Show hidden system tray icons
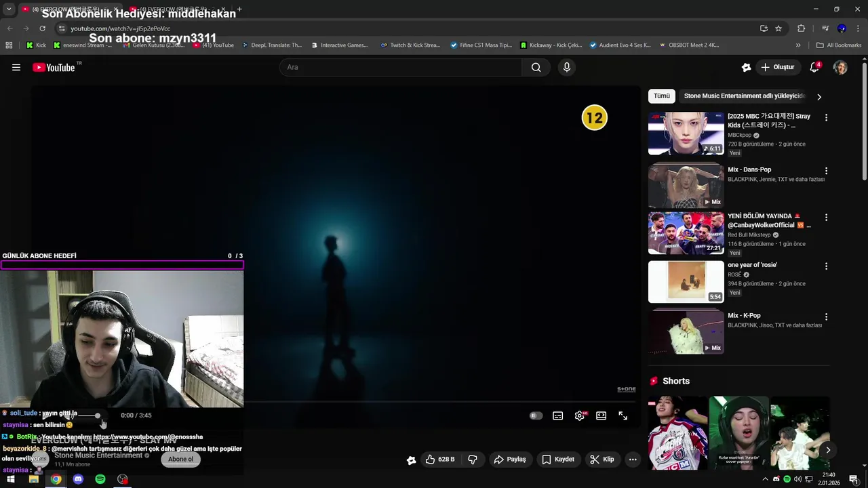The height and width of the screenshot is (488, 868). [766, 479]
